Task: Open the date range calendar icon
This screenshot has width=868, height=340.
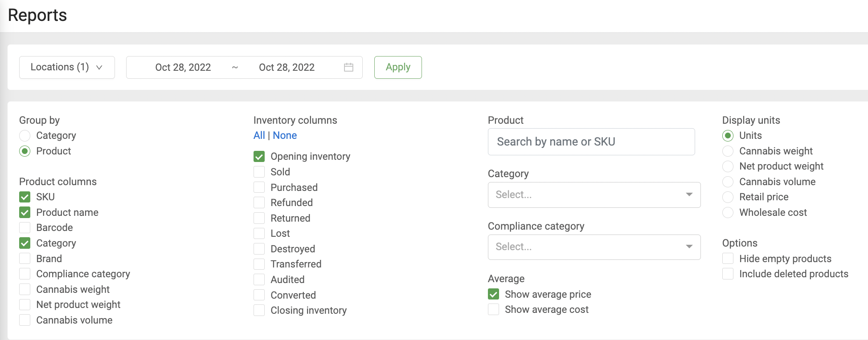Action: pos(348,67)
